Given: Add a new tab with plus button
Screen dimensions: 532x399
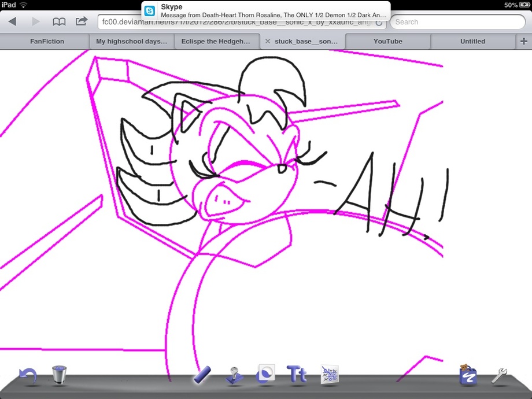Looking at the screenshot, I should tap(523, 42).
